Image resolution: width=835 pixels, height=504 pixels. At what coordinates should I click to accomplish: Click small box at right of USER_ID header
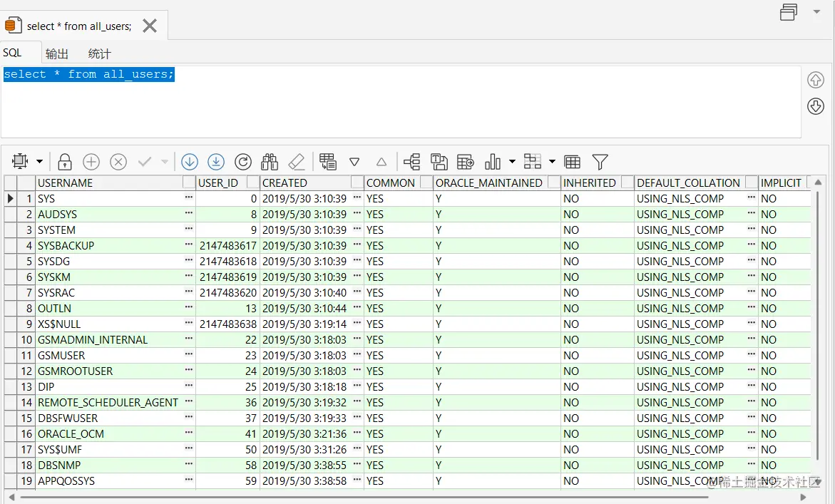point(253,182)
